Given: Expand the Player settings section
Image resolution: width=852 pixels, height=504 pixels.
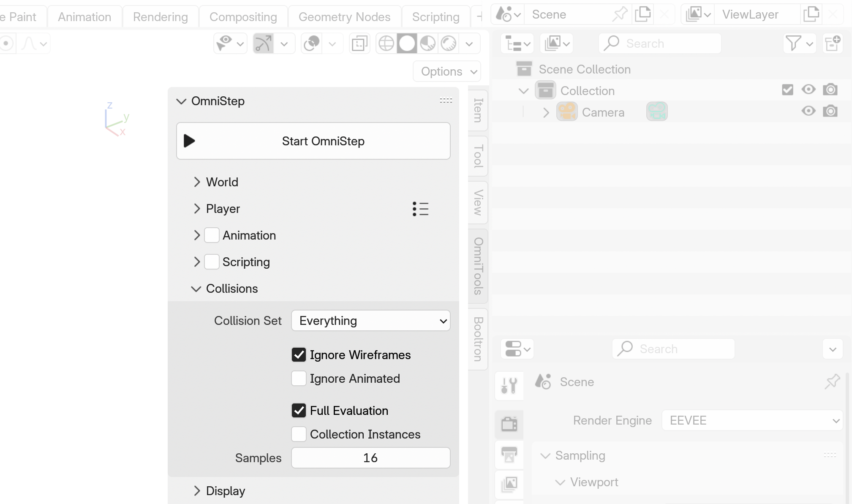Looking at the screenshot, I should click(x=198, y=208).
